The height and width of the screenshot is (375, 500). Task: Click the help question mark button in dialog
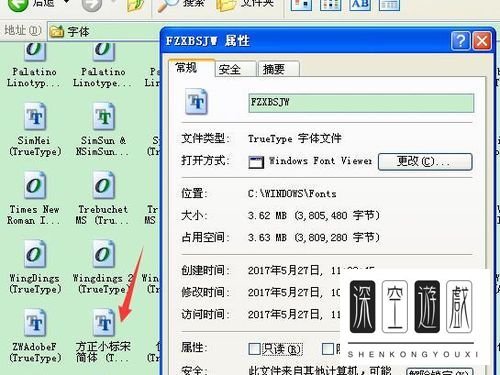point(460,41)
